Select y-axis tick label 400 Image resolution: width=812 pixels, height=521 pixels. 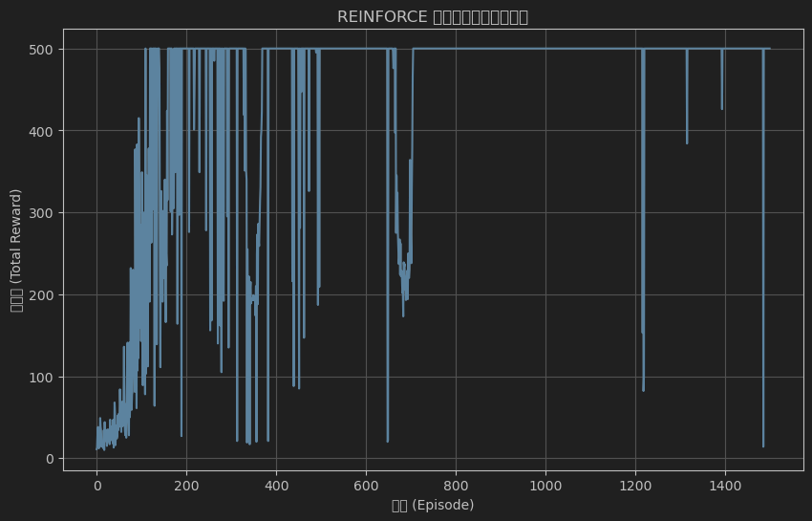click(x=44, y=131)
